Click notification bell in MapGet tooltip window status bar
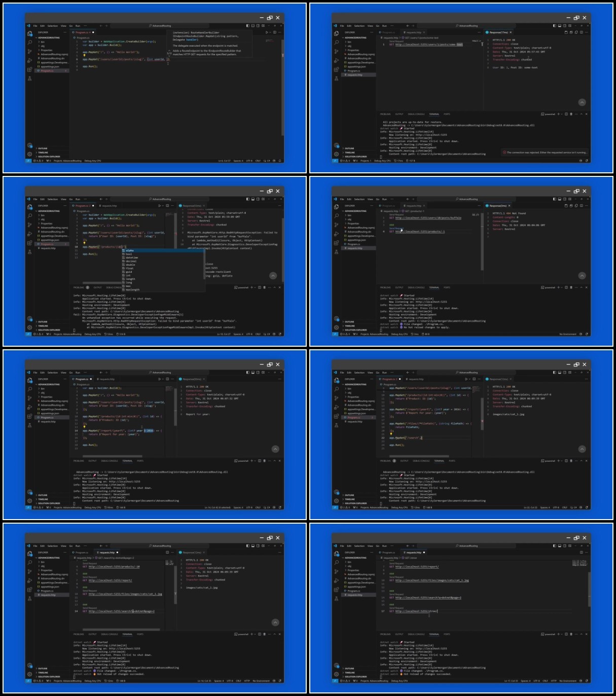The width and height of the screenshot is (616, 696). pos(280,161)
